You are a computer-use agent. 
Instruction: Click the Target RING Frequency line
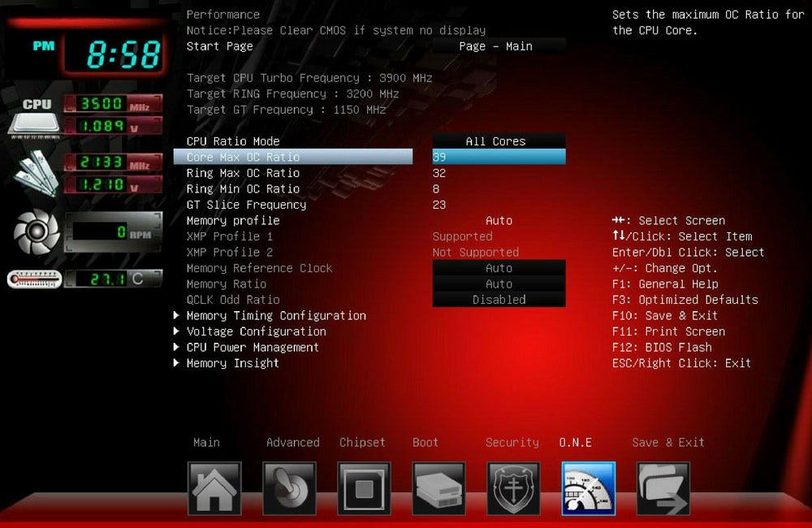click(292, 93)
